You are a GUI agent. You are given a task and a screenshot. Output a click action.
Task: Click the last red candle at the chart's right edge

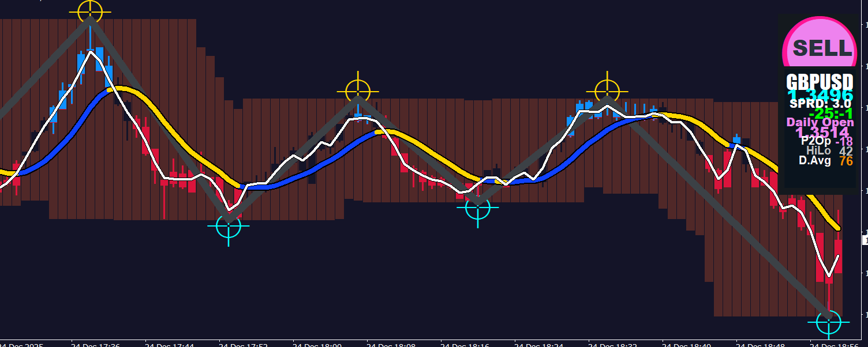pos(838,256)
